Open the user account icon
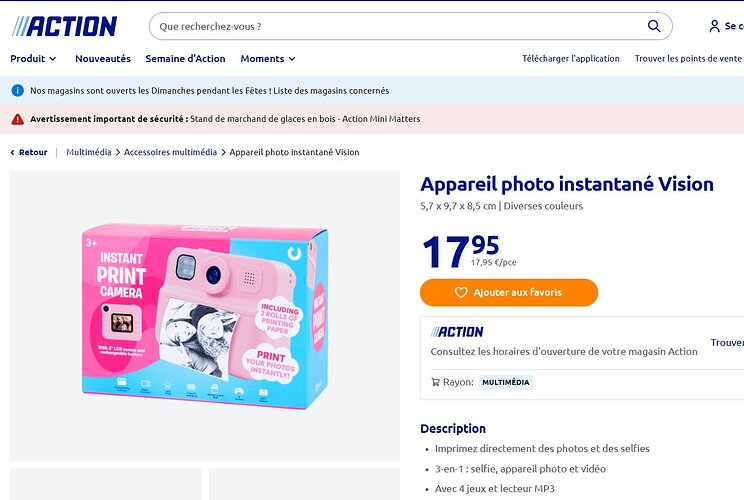This screenshot has height=500, width=744. pyautogui.click(x=714, y=26)
